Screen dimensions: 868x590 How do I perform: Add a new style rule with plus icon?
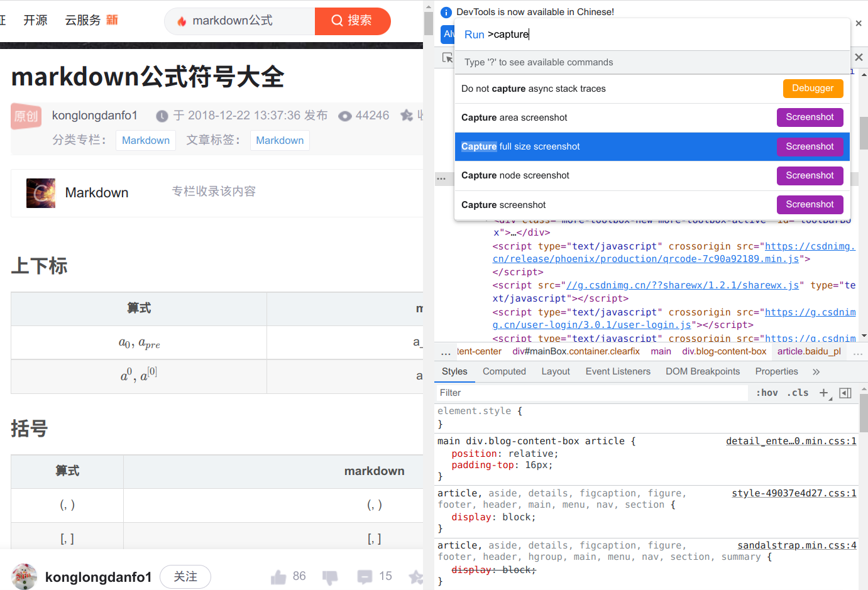click(824, 393)
